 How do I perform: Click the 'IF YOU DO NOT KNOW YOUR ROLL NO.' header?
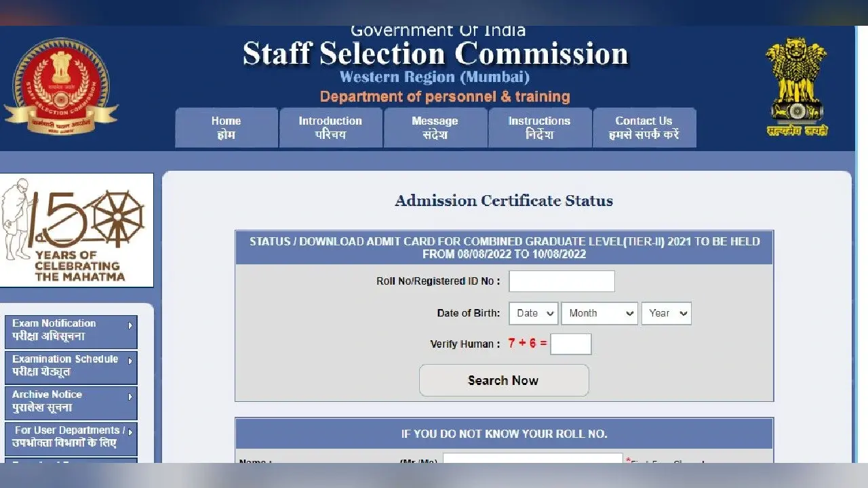[x=504, y=434]
